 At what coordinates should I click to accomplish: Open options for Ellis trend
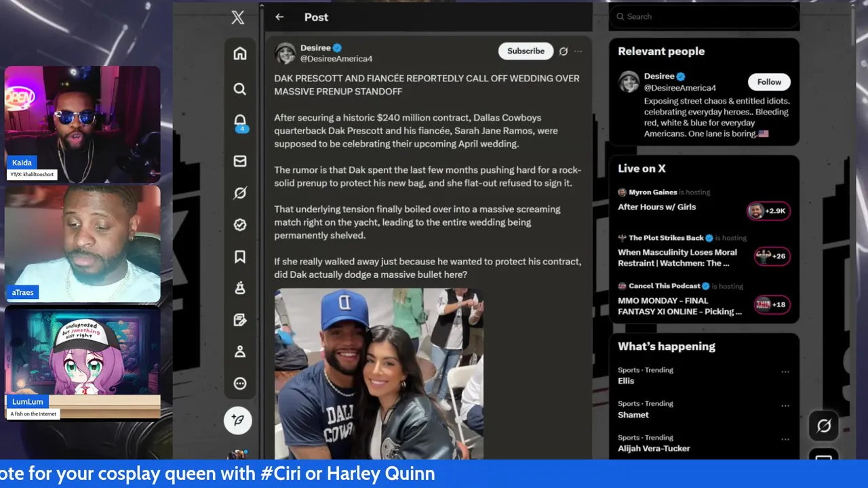(x=785, y=371)
